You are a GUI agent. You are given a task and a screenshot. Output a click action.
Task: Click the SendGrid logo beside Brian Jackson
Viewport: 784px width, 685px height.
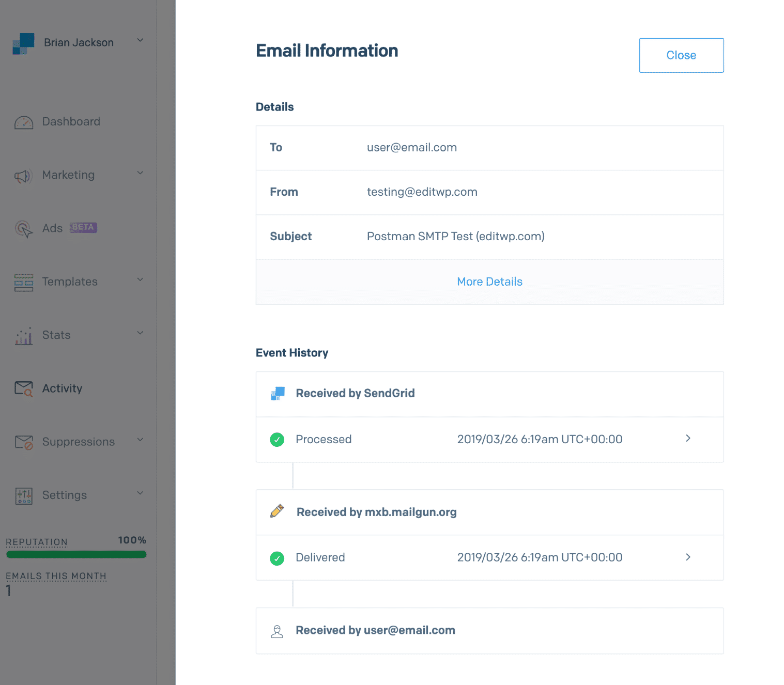(x=23, y=43)
